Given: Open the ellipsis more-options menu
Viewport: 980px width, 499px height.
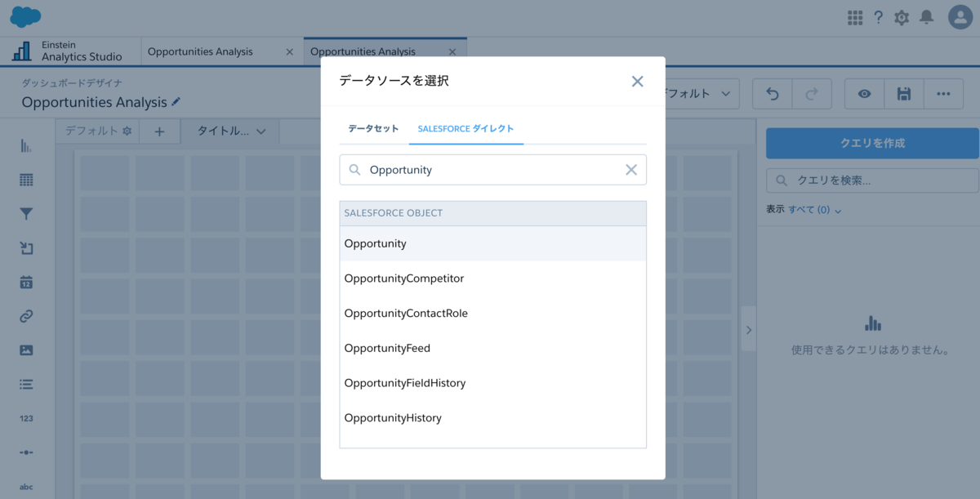Looking at the screenshot, I should coord(943,94).
